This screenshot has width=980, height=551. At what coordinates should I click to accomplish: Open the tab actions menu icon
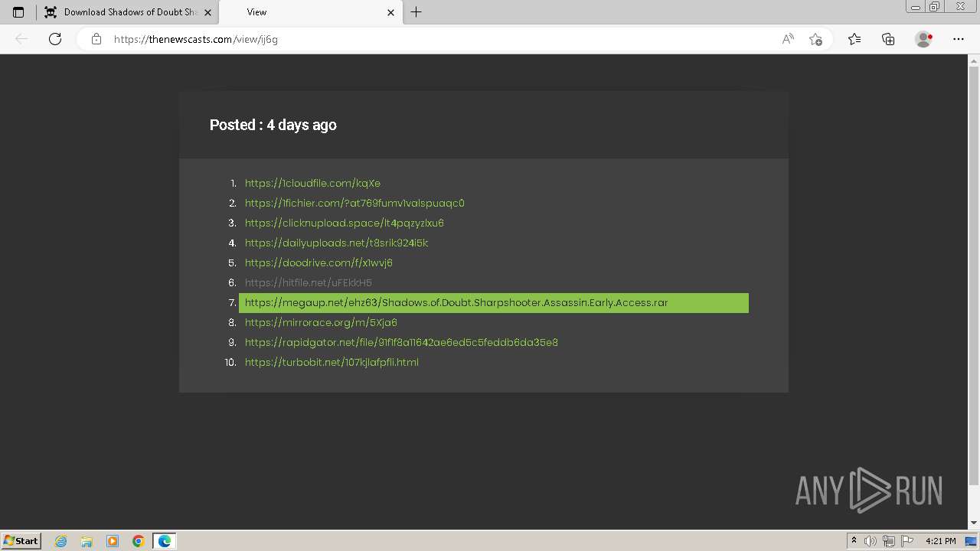tap(18, 12)
